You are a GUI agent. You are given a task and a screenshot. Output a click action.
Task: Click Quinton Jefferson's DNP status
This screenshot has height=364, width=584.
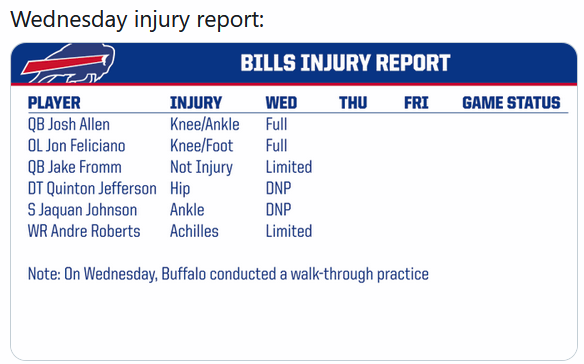279,189
